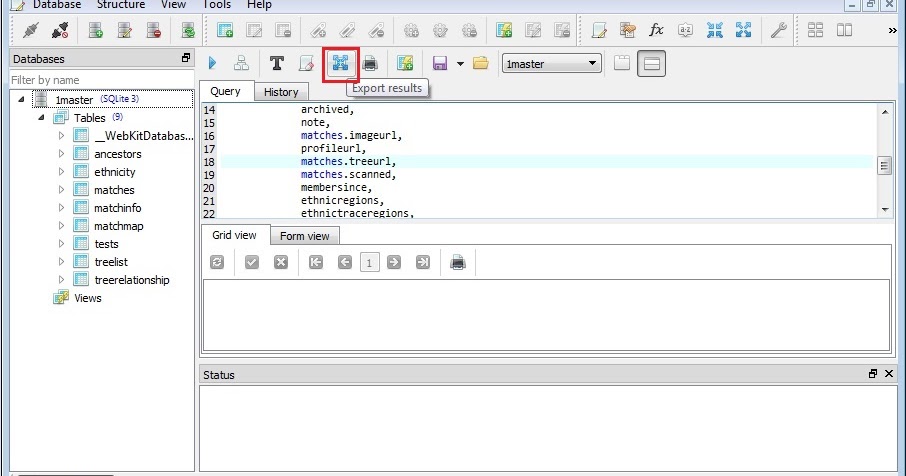Screen dimensions: 906x476
Task: Toggle results in separate tab layout
Action: pos(622,63)
